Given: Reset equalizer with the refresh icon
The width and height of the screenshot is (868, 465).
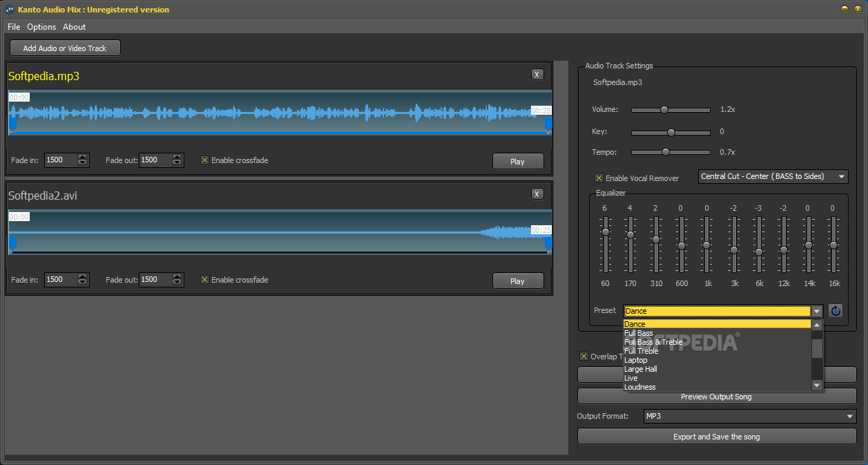Looking at the screenshot, I should (836, 311).
